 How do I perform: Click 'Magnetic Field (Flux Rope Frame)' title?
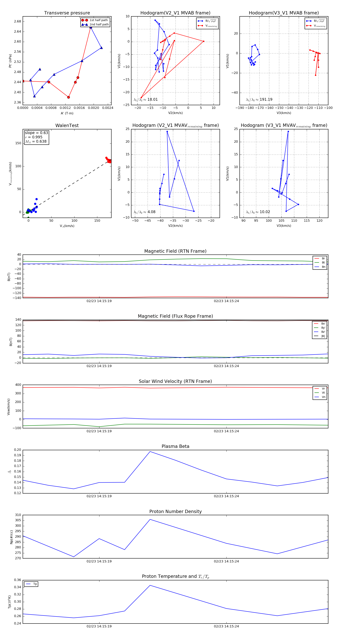coord(175,316)
